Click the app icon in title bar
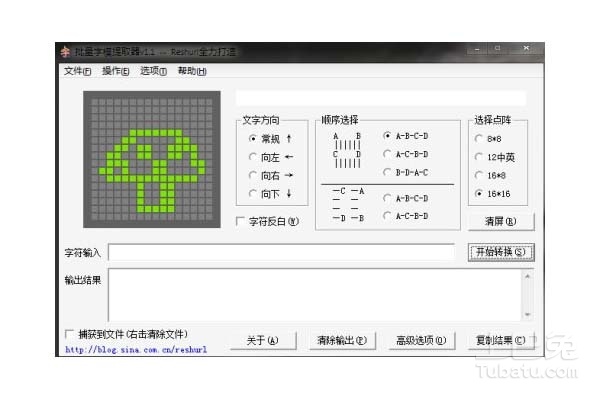This screenshot has height=400, width=600. pos(65,52)
